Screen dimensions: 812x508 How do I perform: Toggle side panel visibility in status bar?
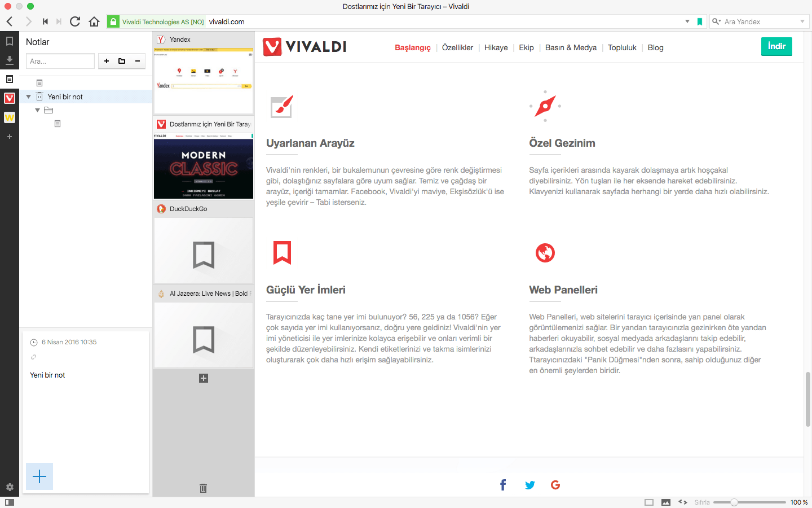(x=10, y=502)
